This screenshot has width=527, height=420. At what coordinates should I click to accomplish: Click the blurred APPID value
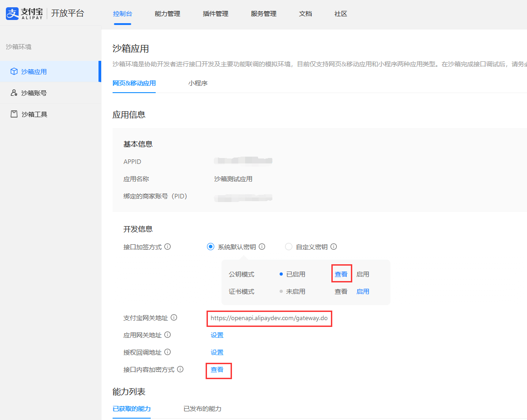pos(243,161)
